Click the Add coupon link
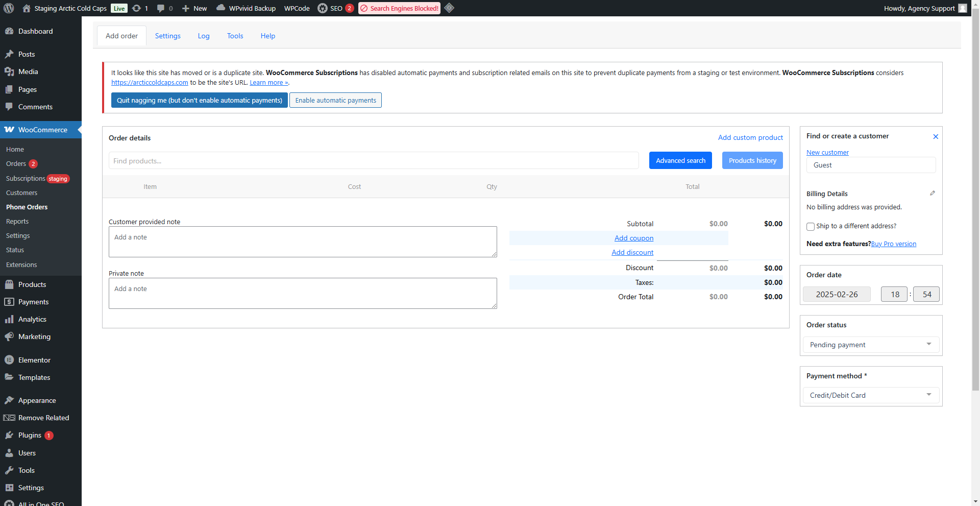The height and width of the screenshot is (506, 980). pyautogui.click(x=633, y=238)
